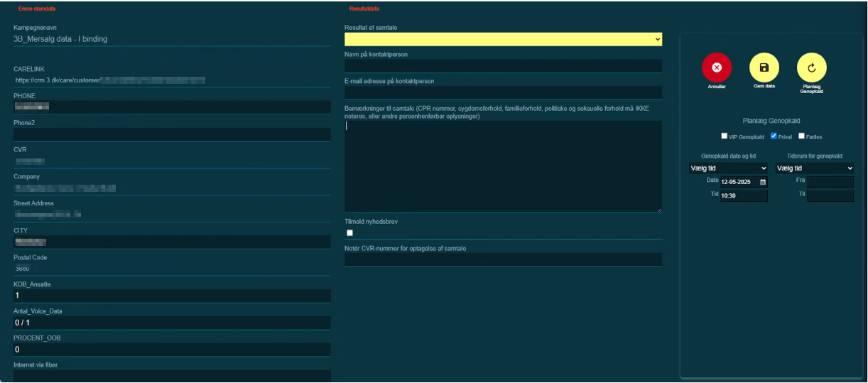The image size is (868, 383).
Task: Click the Planlæg Genopkald refresh icon
Action: tap(811, 68)
